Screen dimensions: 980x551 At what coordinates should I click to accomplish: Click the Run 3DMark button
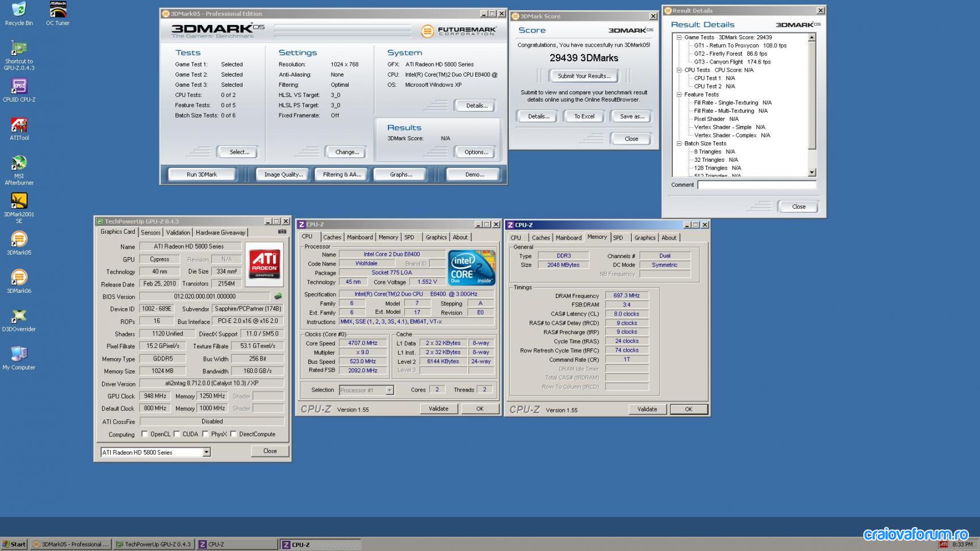pos(202,174)
